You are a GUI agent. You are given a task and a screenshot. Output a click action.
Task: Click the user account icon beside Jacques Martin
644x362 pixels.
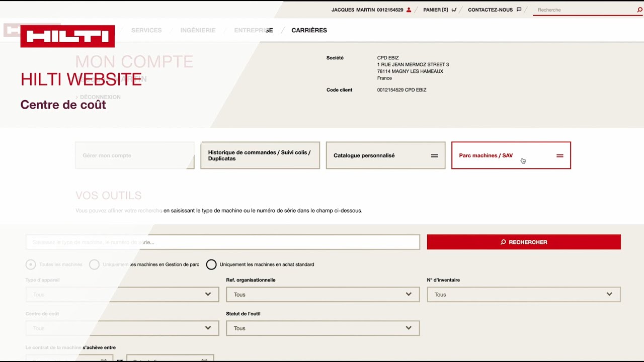click(x=409, y=10)
